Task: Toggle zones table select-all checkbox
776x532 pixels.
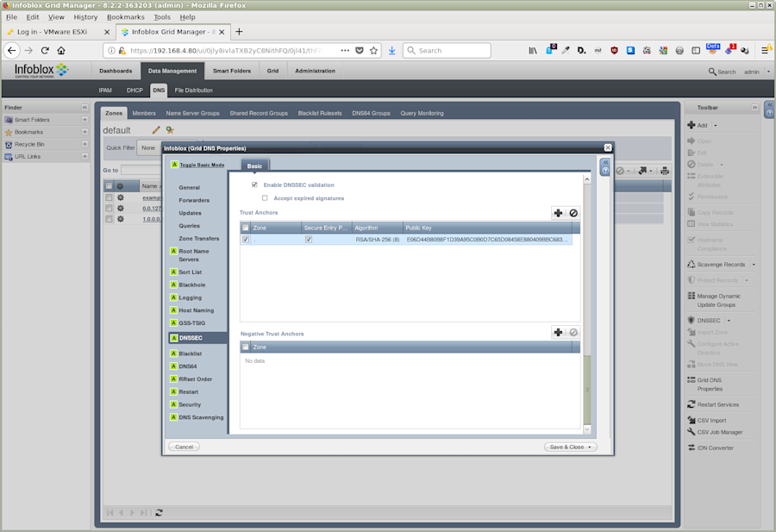Action: pos(109,186)
